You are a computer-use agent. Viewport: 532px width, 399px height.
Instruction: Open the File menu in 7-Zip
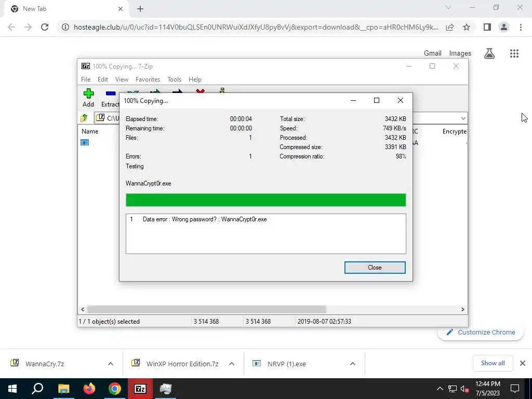tap(86, 79)
